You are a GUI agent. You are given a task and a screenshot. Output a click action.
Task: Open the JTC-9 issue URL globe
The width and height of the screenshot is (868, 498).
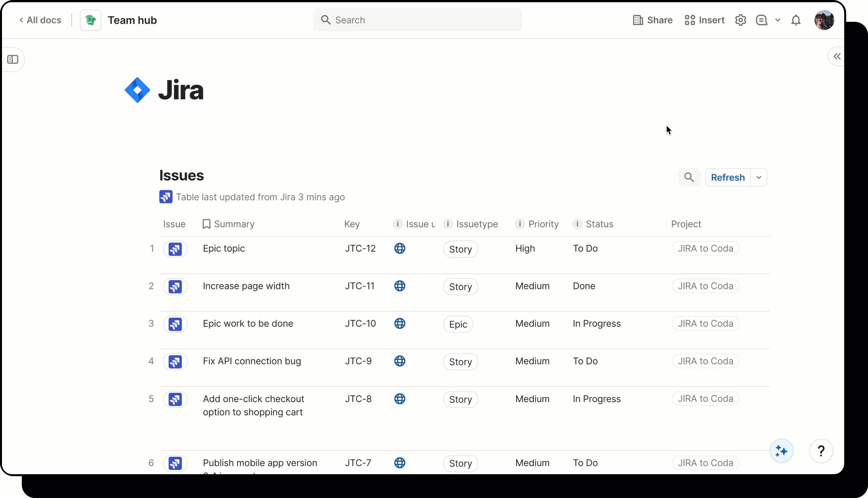pos(400,361)
